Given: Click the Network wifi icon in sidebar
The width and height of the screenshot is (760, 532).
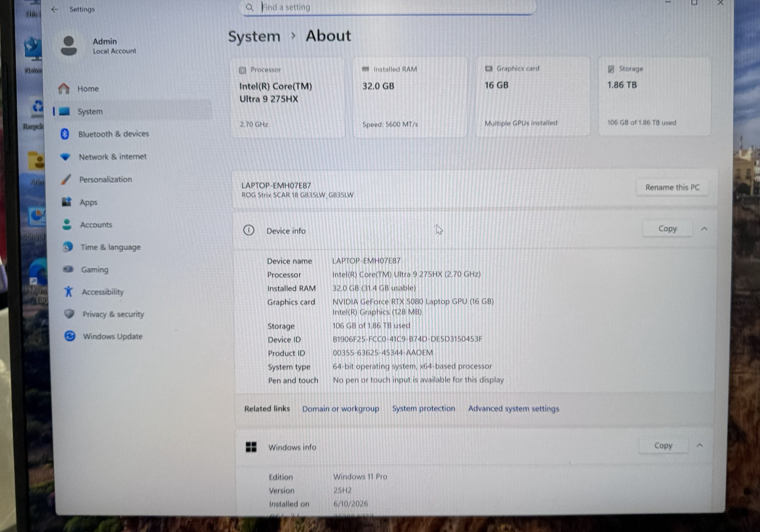Looking at the screenshot, I should click(x=65, y=157).
